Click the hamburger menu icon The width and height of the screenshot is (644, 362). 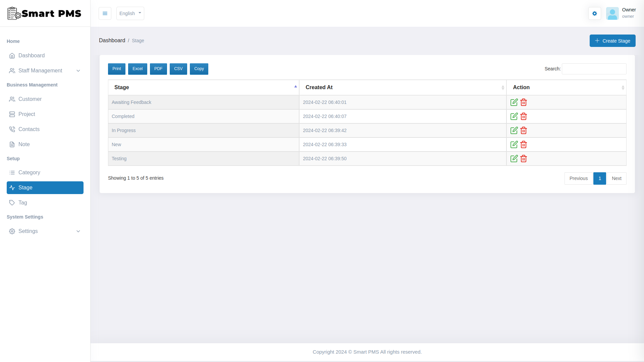pos(105,13)
